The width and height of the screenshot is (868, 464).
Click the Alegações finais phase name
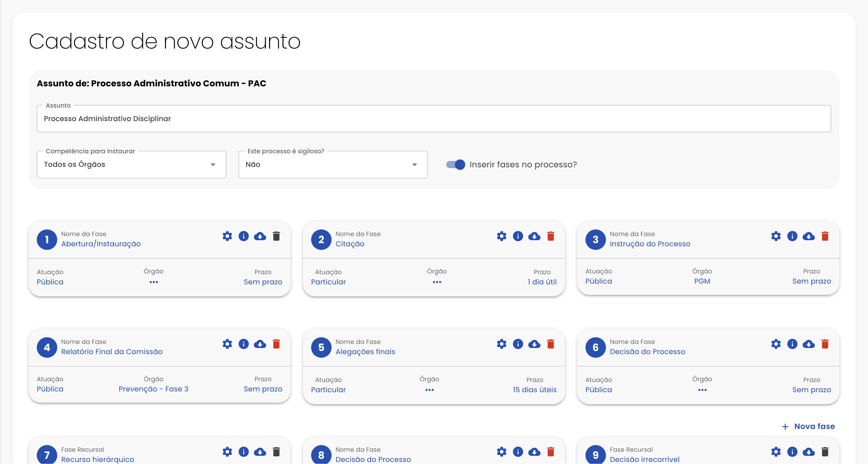click(x=365, y=352)
